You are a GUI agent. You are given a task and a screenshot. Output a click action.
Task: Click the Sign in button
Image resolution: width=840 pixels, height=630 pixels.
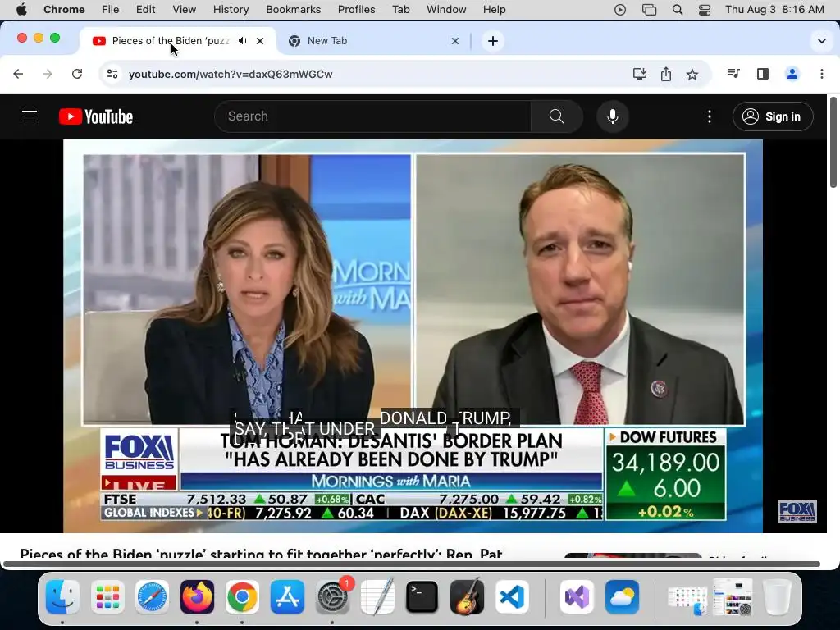point(773,116)
